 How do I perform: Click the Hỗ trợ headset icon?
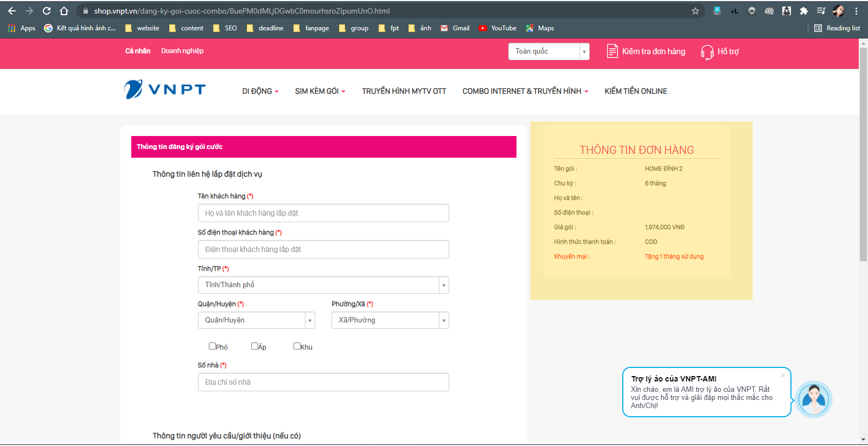707,52
